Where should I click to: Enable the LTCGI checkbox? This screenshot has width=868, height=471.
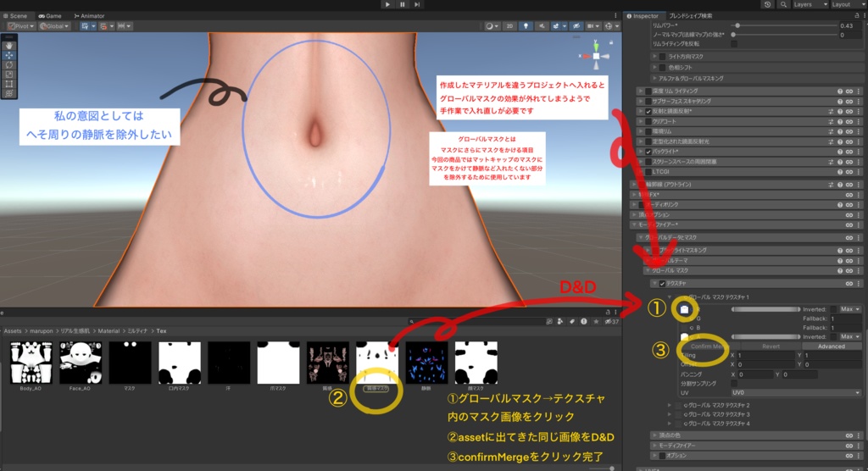648,172
